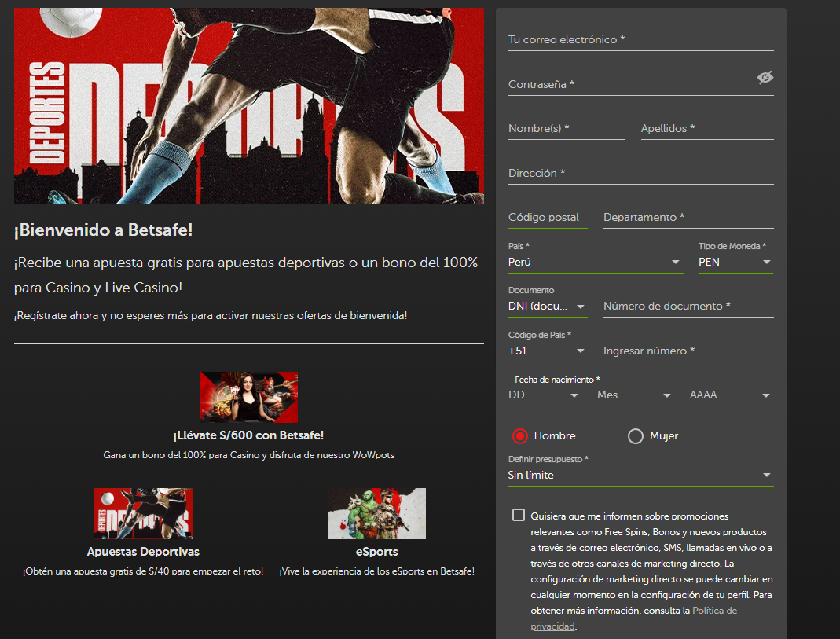Open the Código de País dropdown
This screenshot has width=840, height=639.
point(547,351)
